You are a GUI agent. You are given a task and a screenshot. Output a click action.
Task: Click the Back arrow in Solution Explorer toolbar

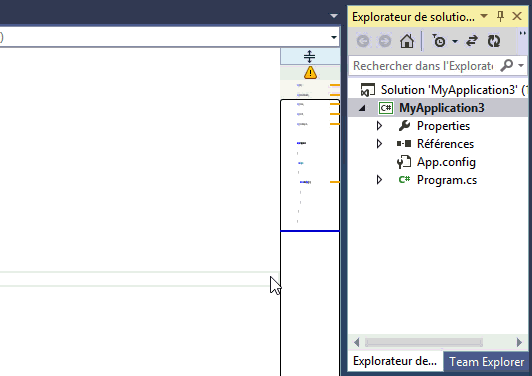[363, 41]
